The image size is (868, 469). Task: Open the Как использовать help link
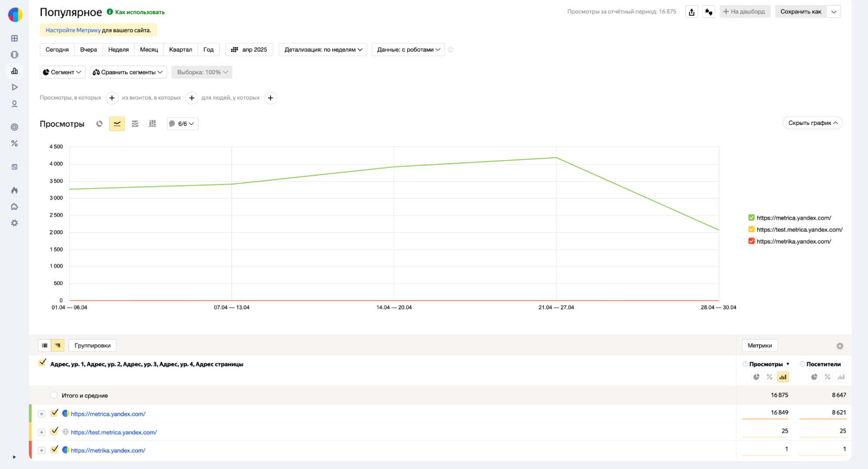click(136, 12)
